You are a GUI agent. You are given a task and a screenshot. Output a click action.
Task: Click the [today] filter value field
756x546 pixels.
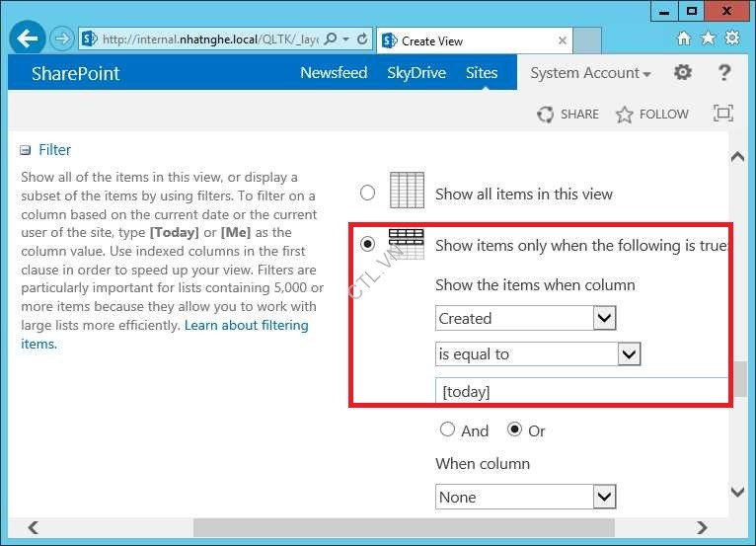(582, 391)
